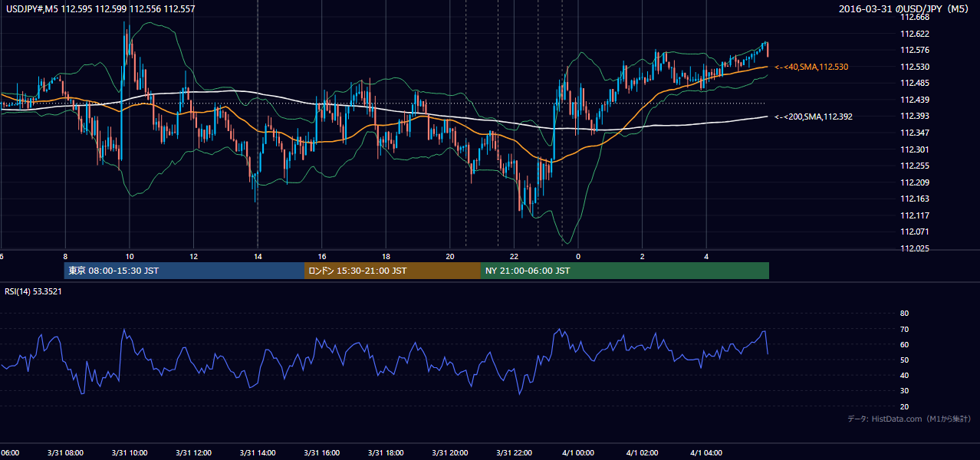Click the <--<40,SMA,112.530 orange label
This screenshot has width=980, height=460.
[x=811, y=67]
